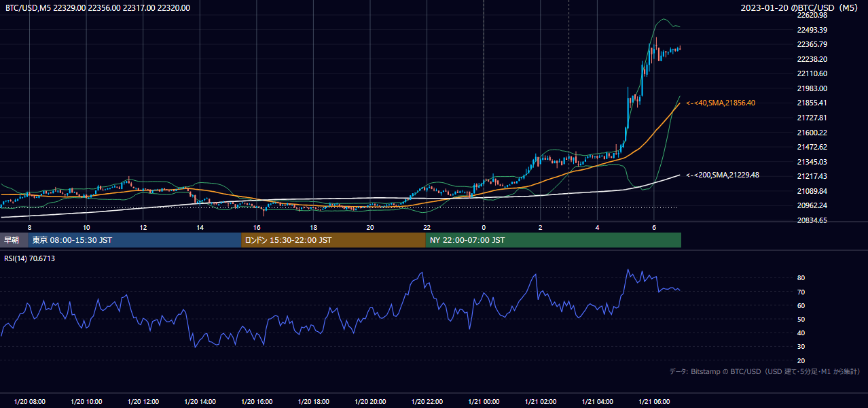Click the 1/20 08:00 bottom time label
This screenshot has height=408, width=868.
coord(29,402)
